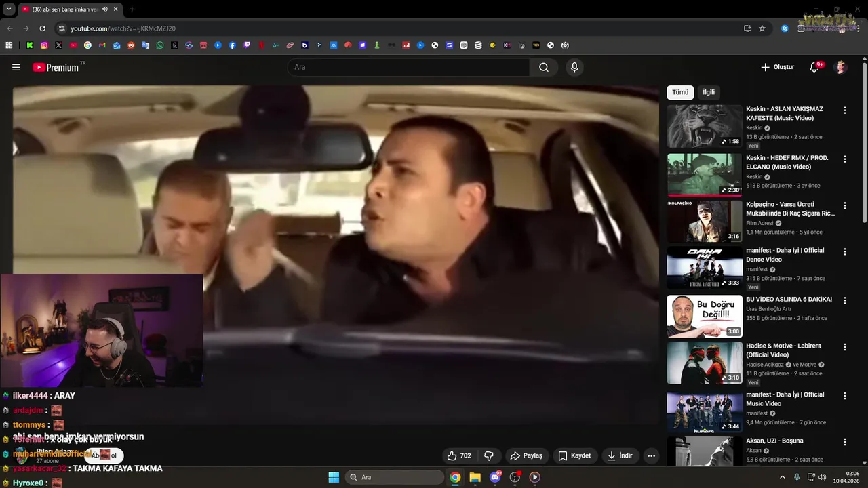Open options for Aksan, UZI Boşuna

coord(845,442)
